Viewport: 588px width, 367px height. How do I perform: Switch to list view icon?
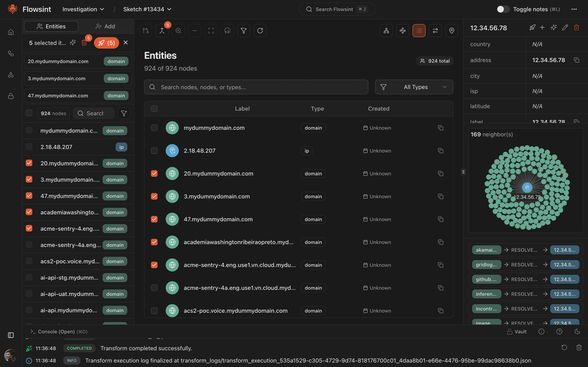[x=419, y=31]
